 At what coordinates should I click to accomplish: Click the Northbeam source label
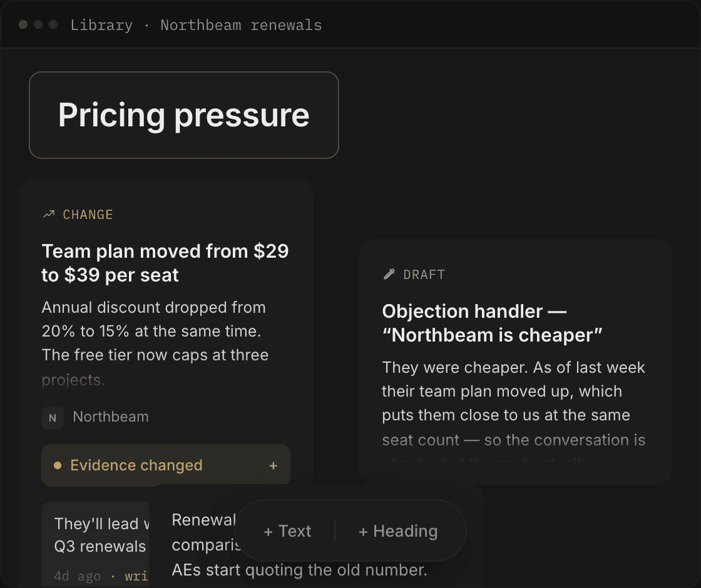(110, 417)
